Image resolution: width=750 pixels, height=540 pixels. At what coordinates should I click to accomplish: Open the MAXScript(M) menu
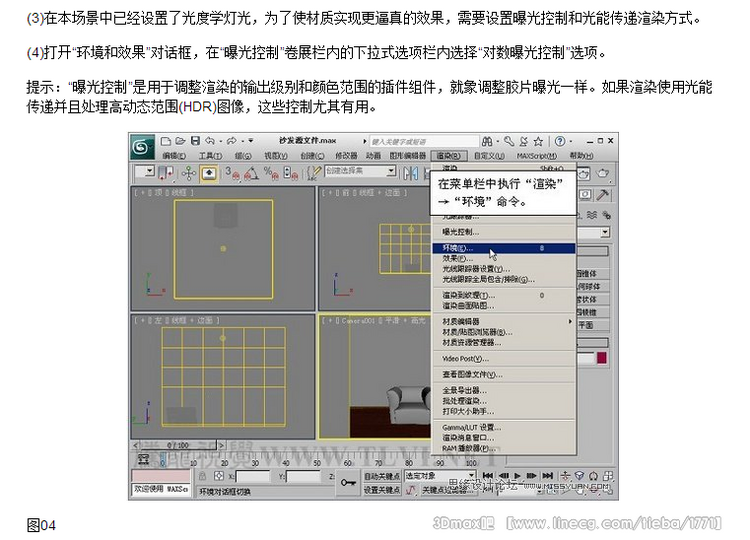click(536, 156)
